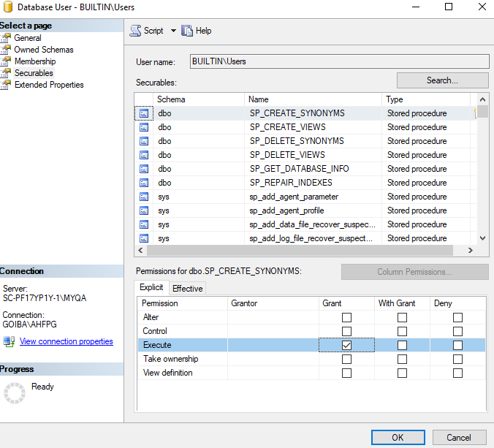
Task: Click the securables horizontal scrollbar track
Action: click(x=300, y=251)
